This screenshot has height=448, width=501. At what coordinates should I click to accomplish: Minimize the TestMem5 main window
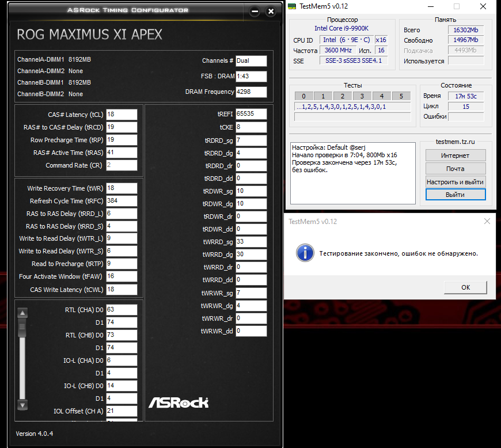pyautogui.click(x=430, y=6)
